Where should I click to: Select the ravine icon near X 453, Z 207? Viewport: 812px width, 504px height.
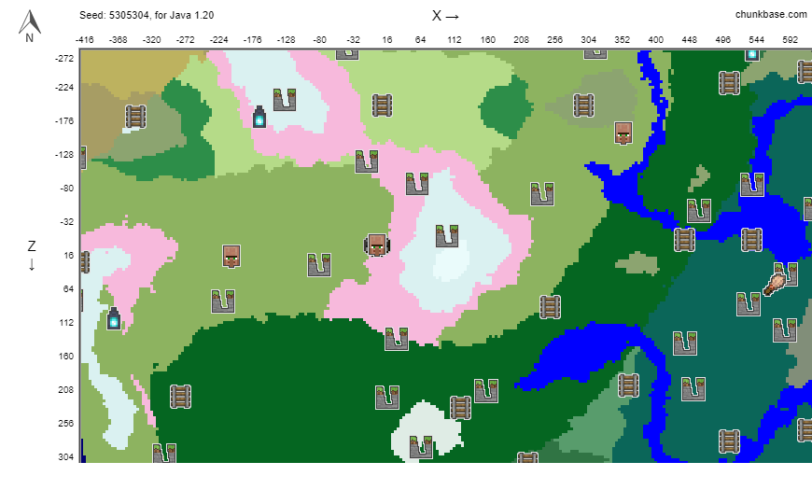[x=693, y=389]
